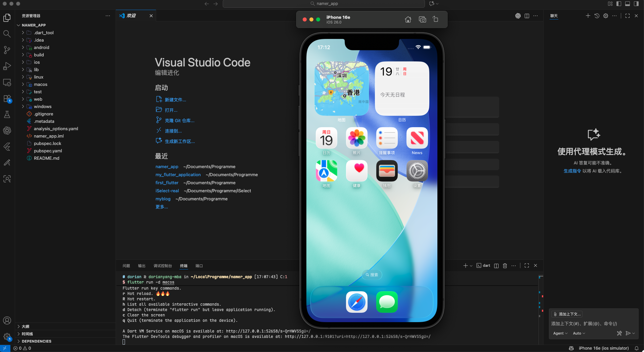Tap the 搜索 search pill on iPhone
644x352 pixels.
[x=372, y=275]
